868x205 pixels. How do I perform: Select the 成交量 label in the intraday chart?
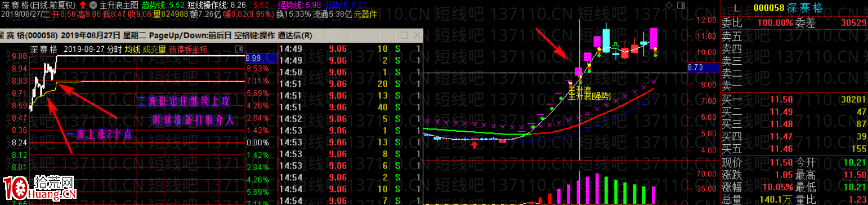coord(154,50)
